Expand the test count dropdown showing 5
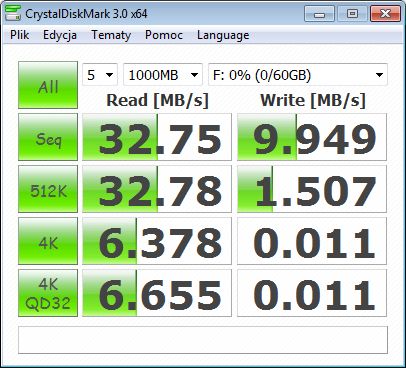This screenshot has height=368, width=406. [100, 75]
